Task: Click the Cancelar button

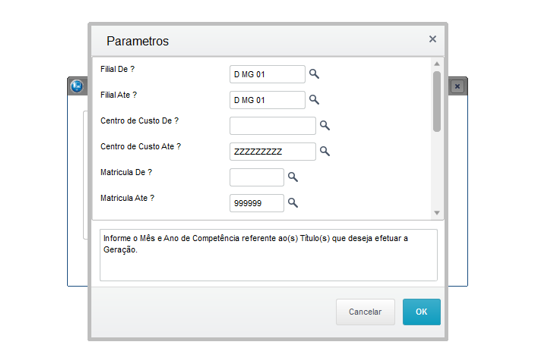Action: click(365, 312)
